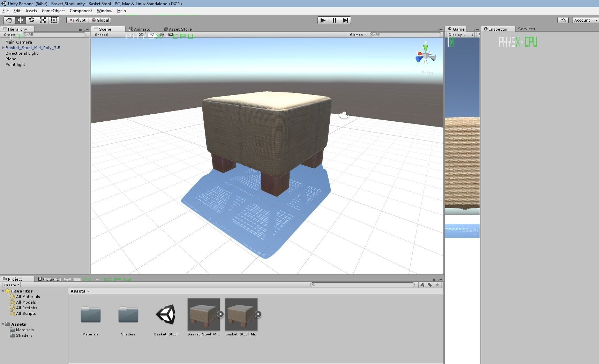Viewport: 599px width, 364px height.
Task: Expand Basket_Stool_Mid_Poly_7.5 in Hierarchy
Action: pyautogui.click(x=3, y=48)
